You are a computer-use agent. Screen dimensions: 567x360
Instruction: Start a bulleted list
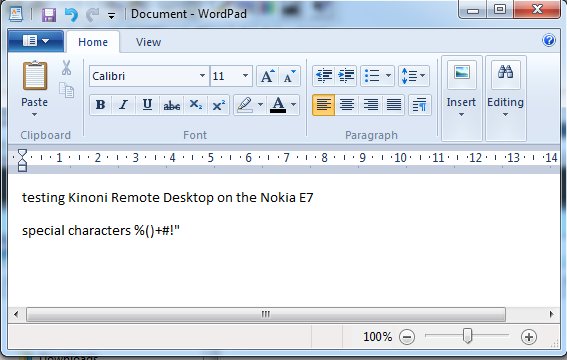(x=372, y=76)
